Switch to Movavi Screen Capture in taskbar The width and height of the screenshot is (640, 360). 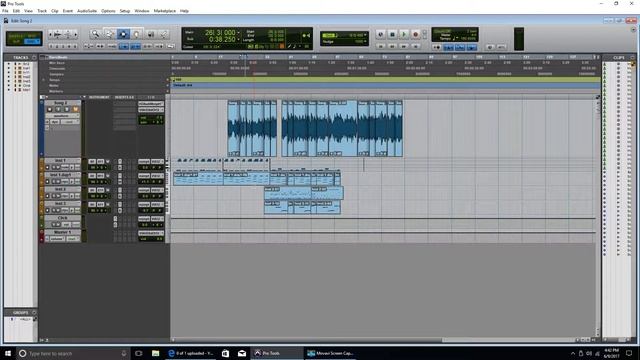click(x=331, y=353)
